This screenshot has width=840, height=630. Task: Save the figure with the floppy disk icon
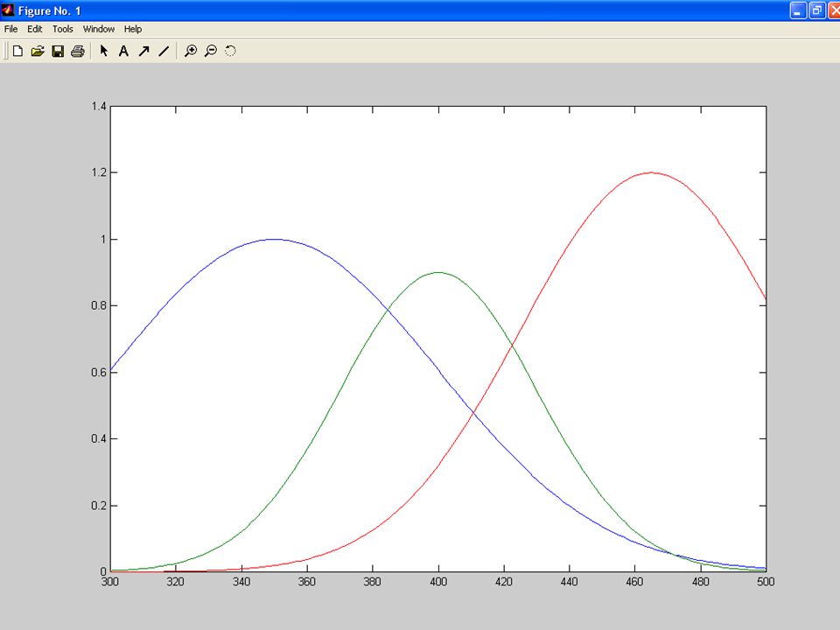(x=58, y=51)
